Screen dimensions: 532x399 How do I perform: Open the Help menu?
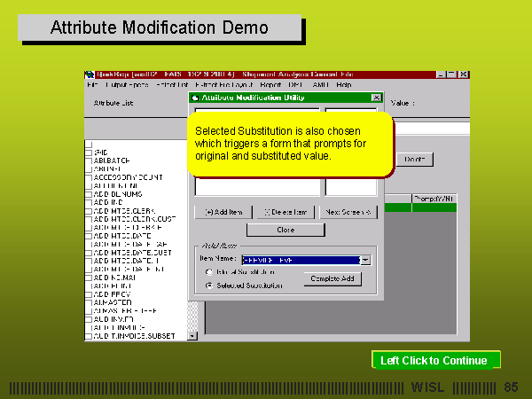coord(344,85)
